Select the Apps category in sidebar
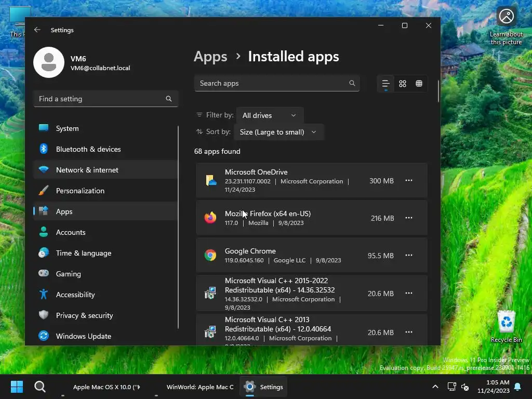 point(105,211)
